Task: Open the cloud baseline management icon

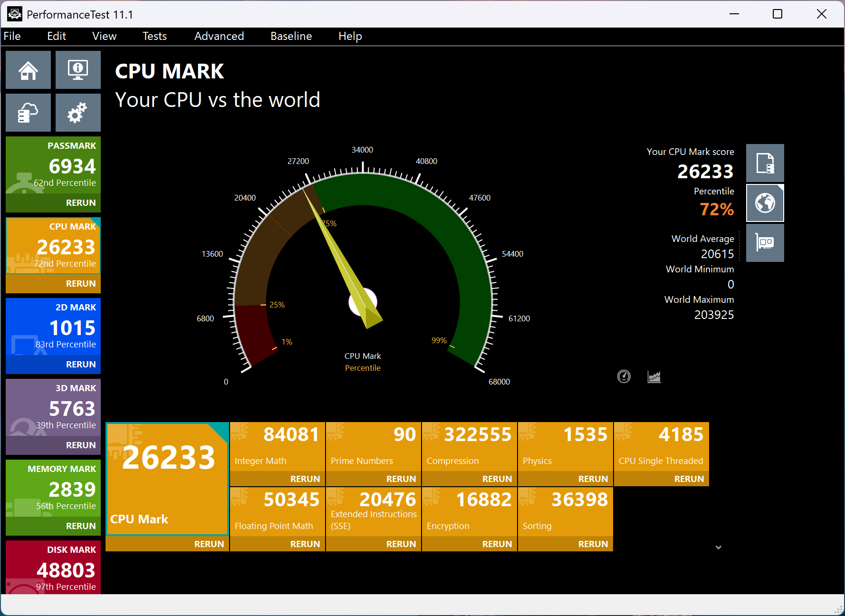Action: (28, 113)
